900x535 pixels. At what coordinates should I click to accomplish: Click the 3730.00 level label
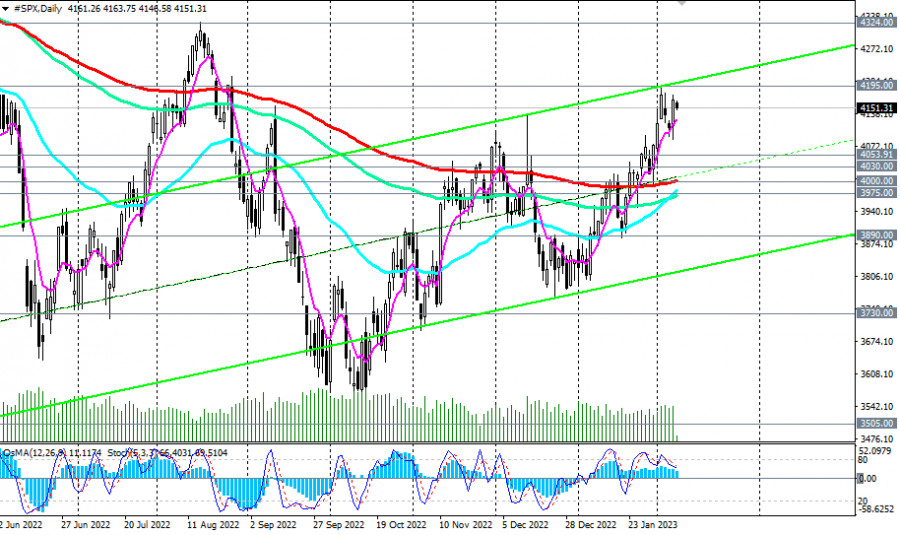click(876, 313)
